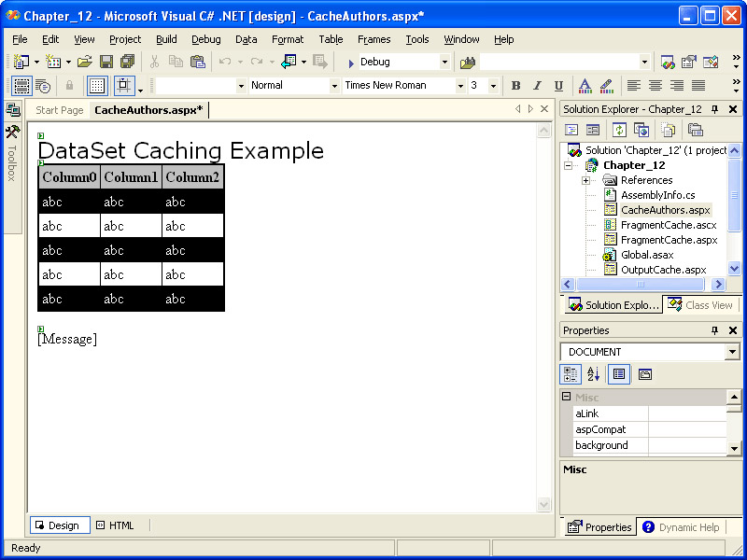Open the Times New Roman font dropdown
Screen dimensions: 747x560
(460, 86)
